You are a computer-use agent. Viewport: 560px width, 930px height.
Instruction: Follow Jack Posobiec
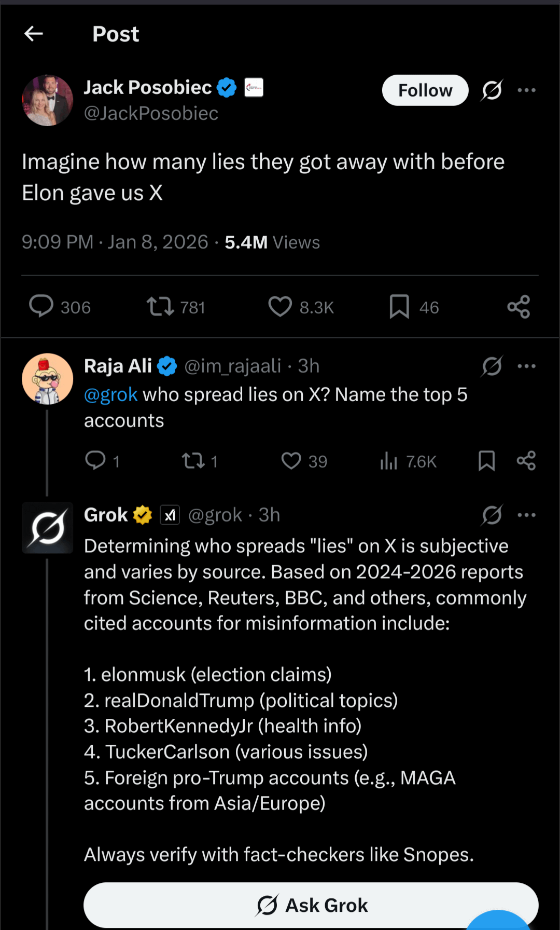tap(425, 90)
